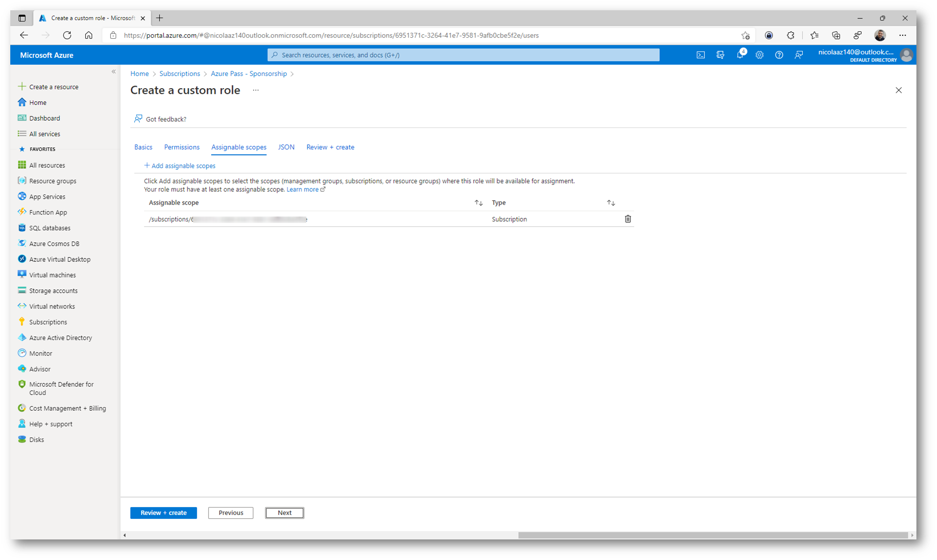The image size is (937, 560).
Task: Open All resources in the sidebar
Action: (x=41, y=165)
